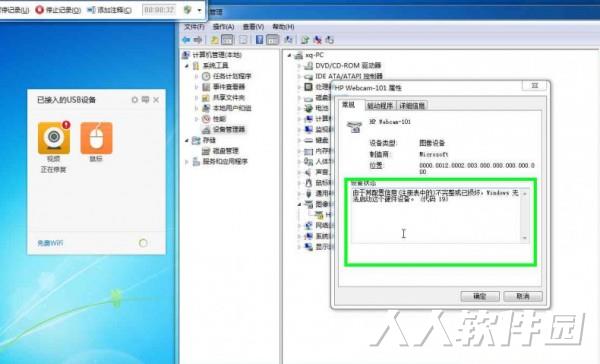
Task: Click the 取消 button
Action: 523,296
